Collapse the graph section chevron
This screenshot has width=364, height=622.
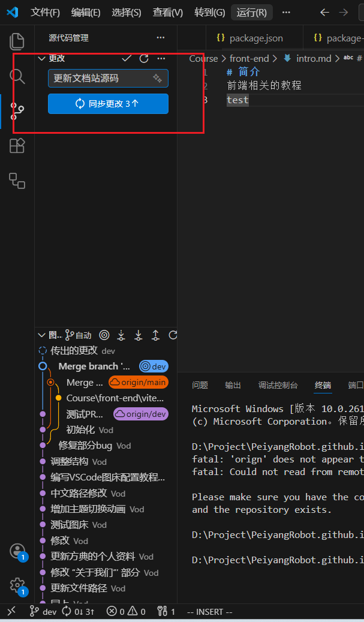pos(41,335)
